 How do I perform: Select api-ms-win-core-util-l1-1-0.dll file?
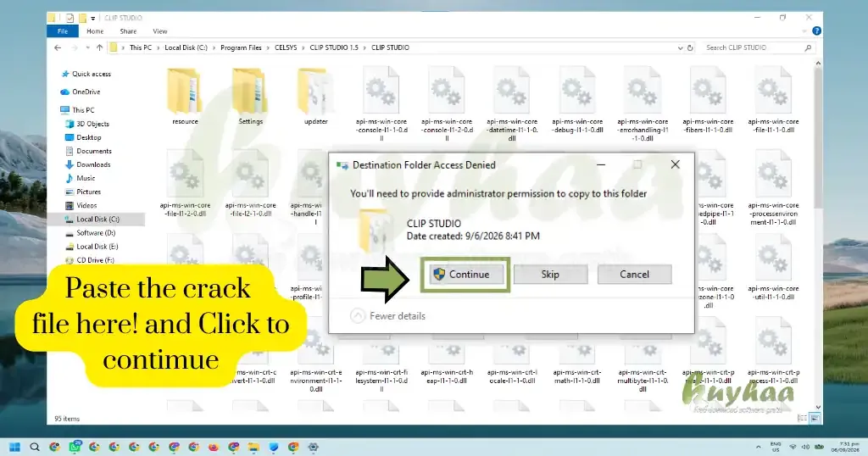click(x=773, y=267)
